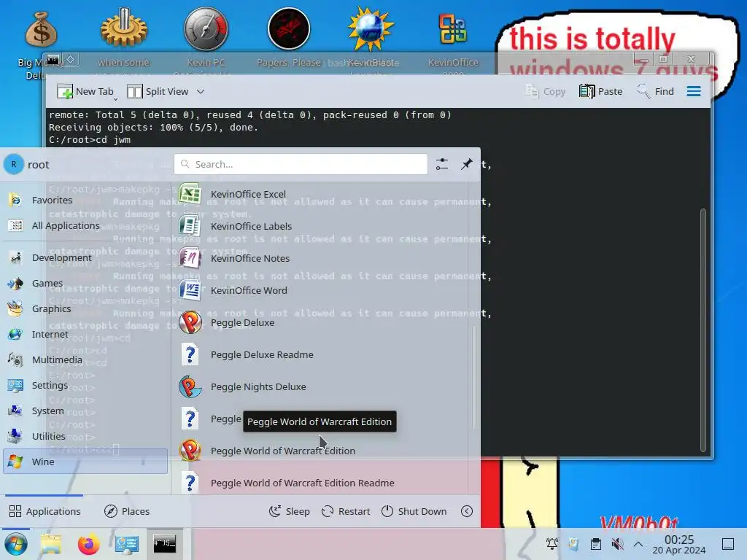The image size is (747, 560).
Task: Open KevinBlaste desktop sun icon
Action: click(x=371, y=28)
